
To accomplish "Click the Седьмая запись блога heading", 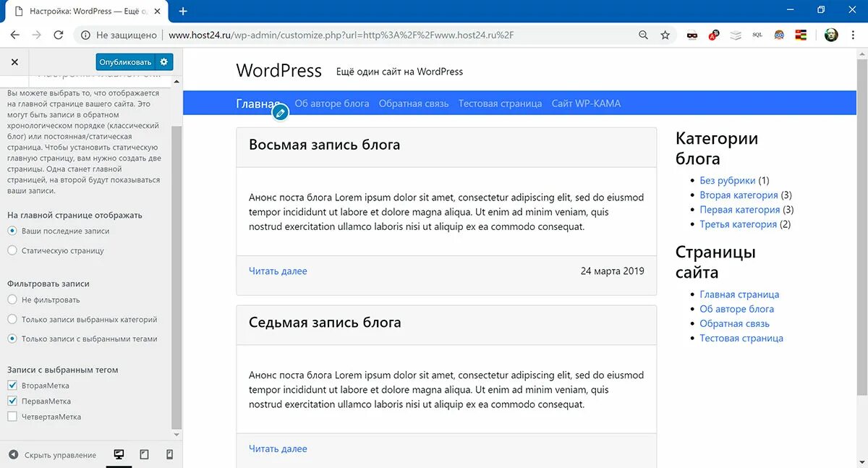I will tap(325, 323).
